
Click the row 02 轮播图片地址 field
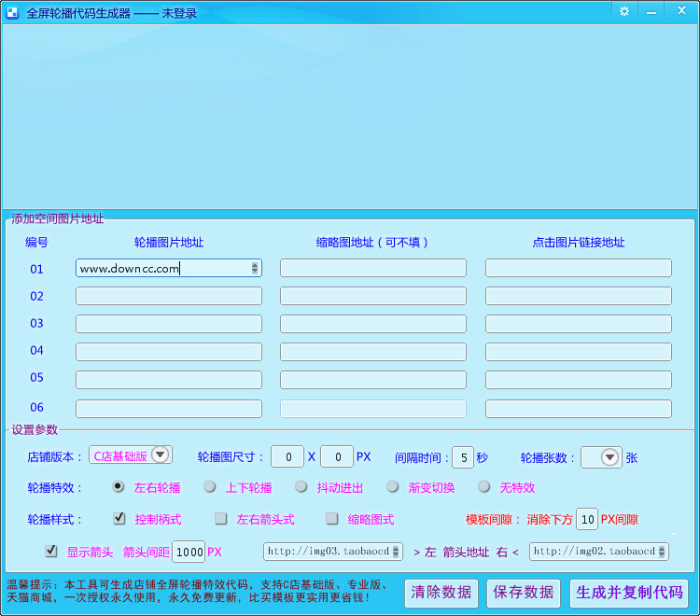[168, 296]
